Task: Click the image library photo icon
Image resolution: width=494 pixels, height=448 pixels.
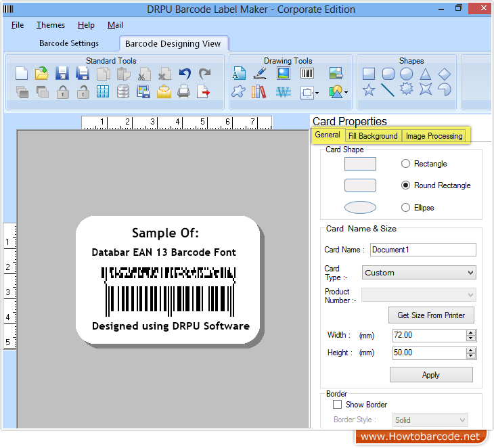Action: point(336,73)
